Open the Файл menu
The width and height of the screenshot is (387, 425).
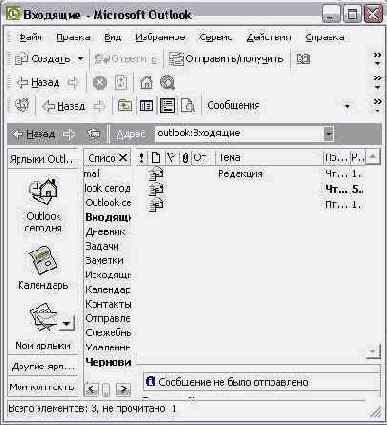[30, 37]
